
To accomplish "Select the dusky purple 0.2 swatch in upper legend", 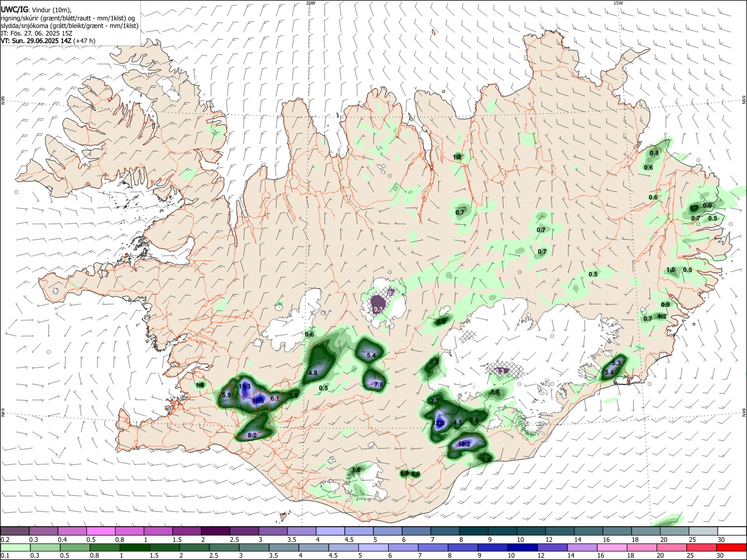I will [15, 531].
